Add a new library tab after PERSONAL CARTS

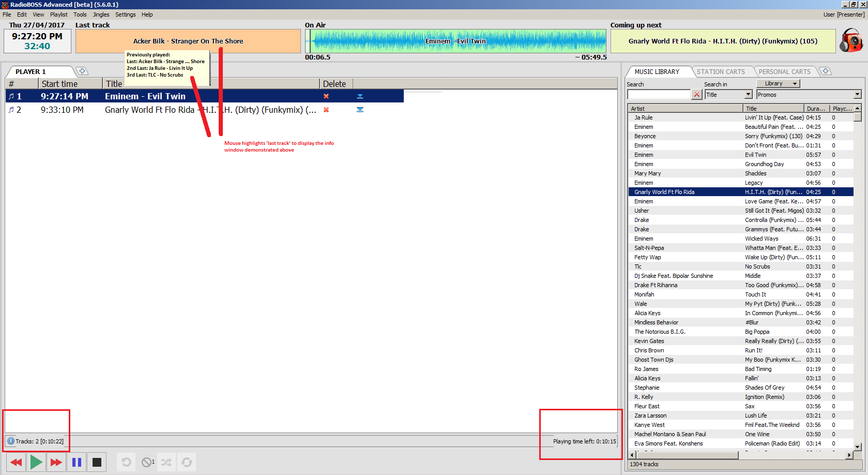(x=826, y=71)
